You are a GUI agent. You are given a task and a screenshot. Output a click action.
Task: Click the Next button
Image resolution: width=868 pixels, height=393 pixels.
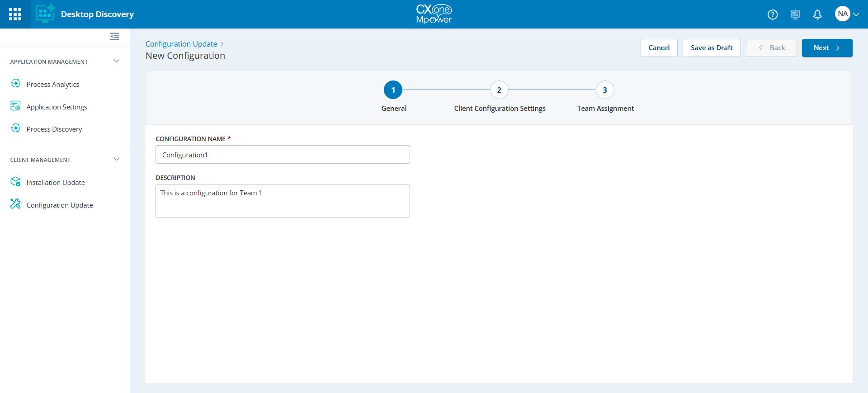[826, 48]
